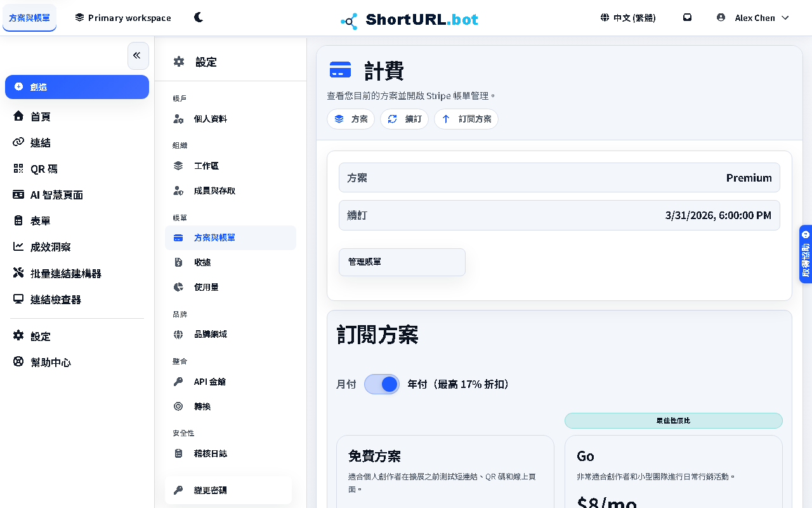Toggle monthly/yearly billing switch
Image resolution: width=812 pixels, height=508 pixels.
382,384
